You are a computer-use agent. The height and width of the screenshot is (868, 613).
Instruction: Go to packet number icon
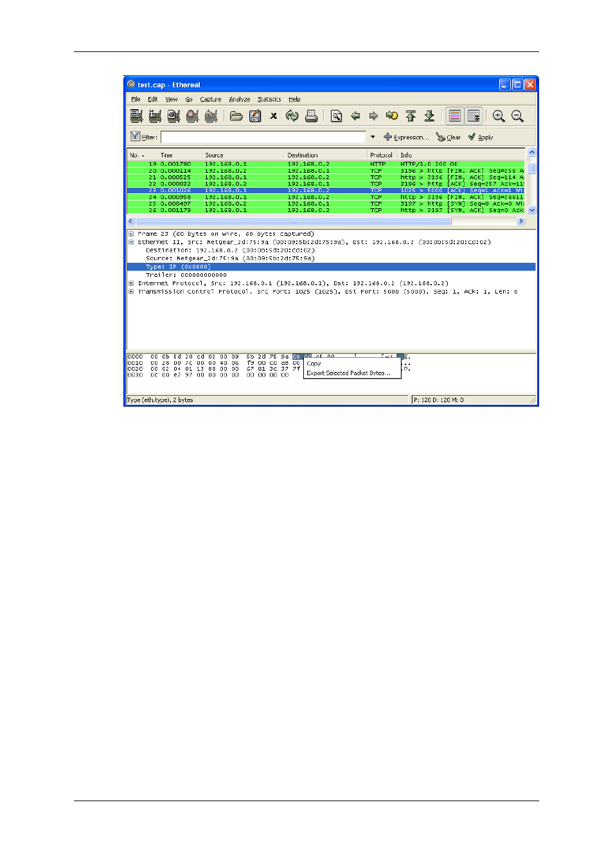392,116
